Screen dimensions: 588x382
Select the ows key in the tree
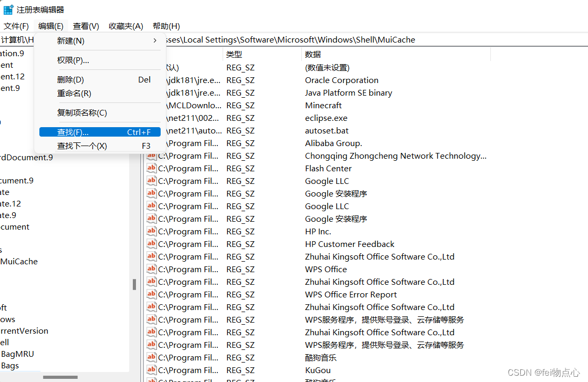(x=7, y=319)
